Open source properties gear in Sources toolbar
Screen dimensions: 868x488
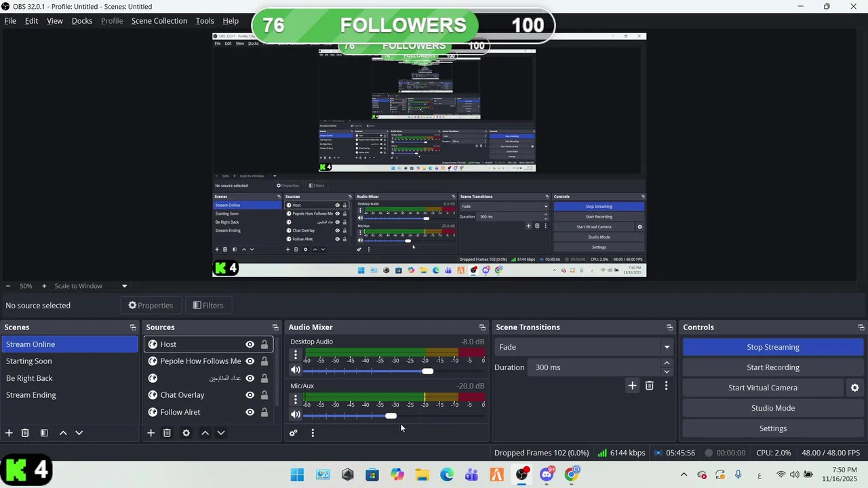click(186, 432)
